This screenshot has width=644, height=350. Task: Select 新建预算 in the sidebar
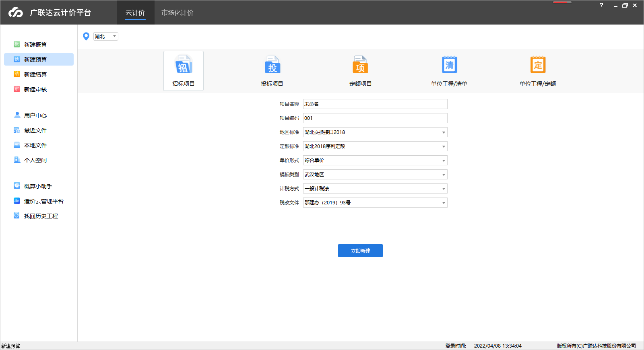39,60
